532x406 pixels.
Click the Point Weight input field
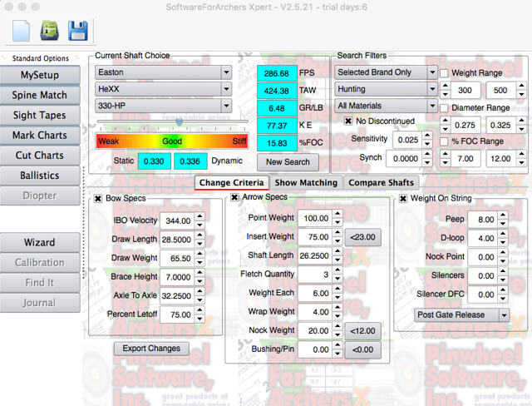pyautogui.click(x=315, y=218)
